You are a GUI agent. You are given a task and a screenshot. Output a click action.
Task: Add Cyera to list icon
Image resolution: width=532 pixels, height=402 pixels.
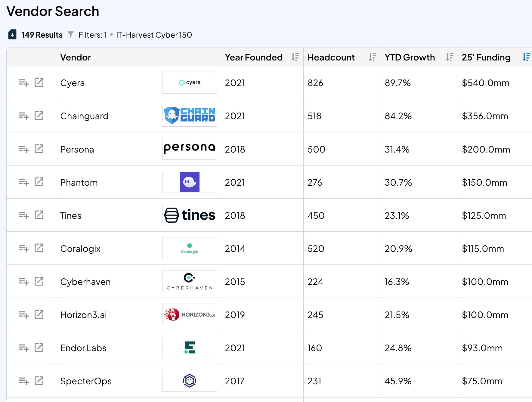[x=24, y=83]
